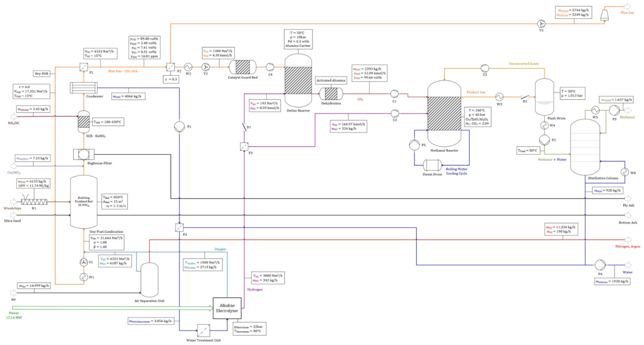Screen dimensions: 644x345
Task: Click the P5 circulation pump symbol
Action: (x=414, y=145)
